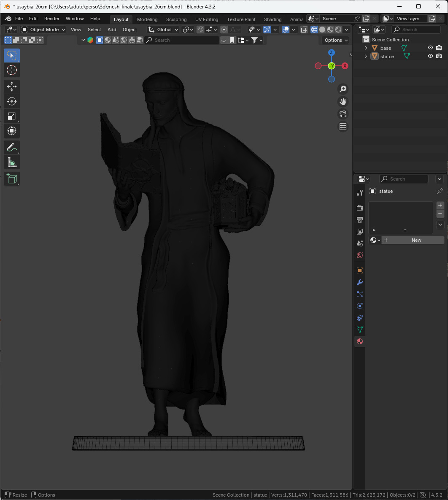Image resolution: width=448 pixels, height=500 pixels.
Task: Open the Tool properties tab
Action: click(x=360, y=192)
